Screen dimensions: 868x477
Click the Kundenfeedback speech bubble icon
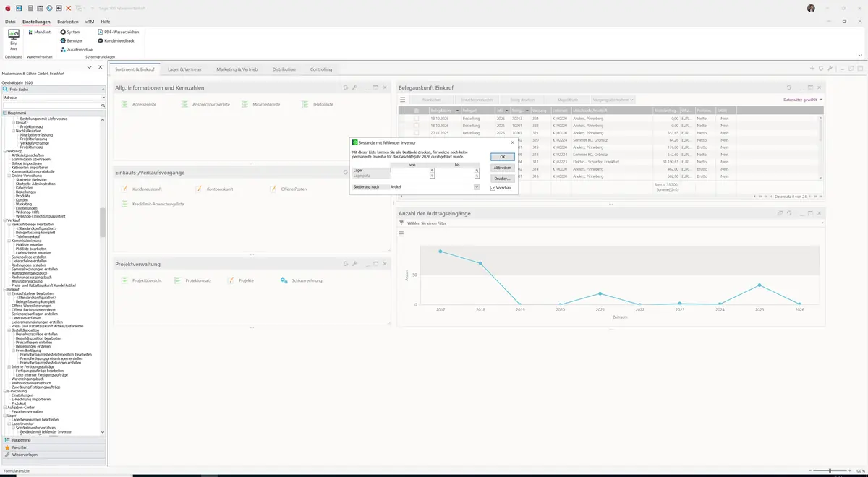(x=101, y=40)
